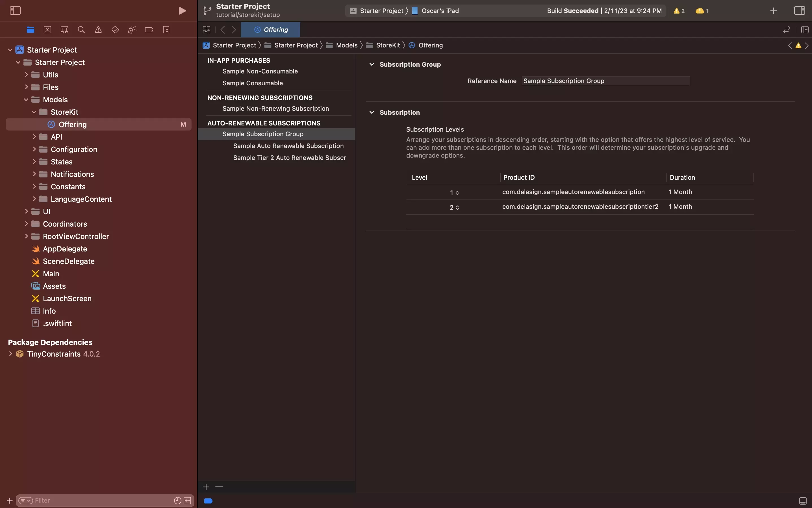Run the project with the play button
Viewport: 812px width, 508px height.
[x=182, y=11]
